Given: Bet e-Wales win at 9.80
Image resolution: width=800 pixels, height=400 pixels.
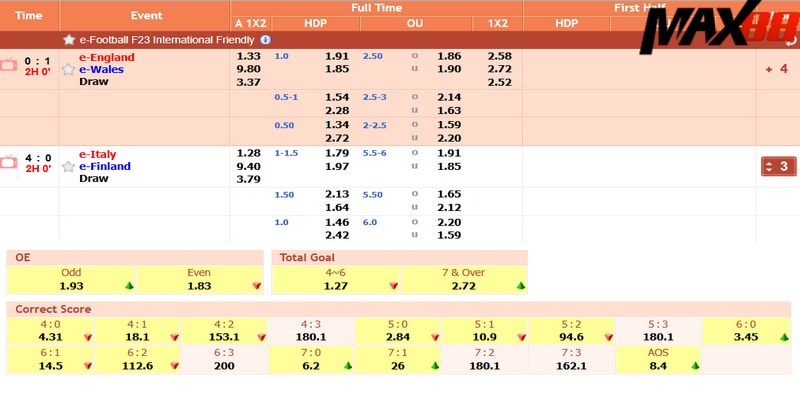Looking at the screenshot, I should pyautogui.click(x=249, y=69).
